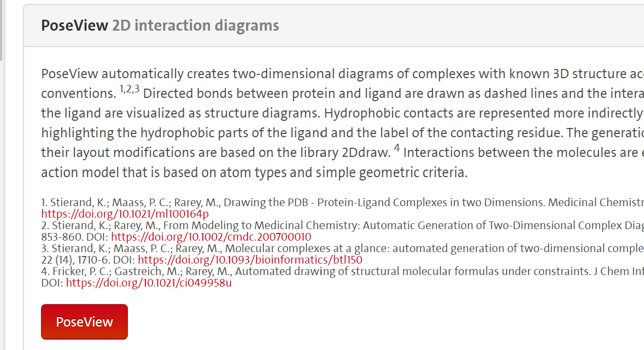Follow the doi.org/10.1093/bioinformatics/btl150 link

[x=250, y=260]
